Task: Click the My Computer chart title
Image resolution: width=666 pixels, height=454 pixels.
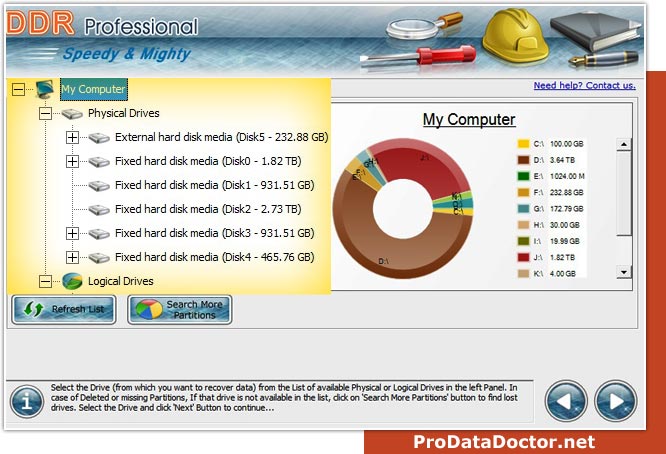Action: [469, 120]
